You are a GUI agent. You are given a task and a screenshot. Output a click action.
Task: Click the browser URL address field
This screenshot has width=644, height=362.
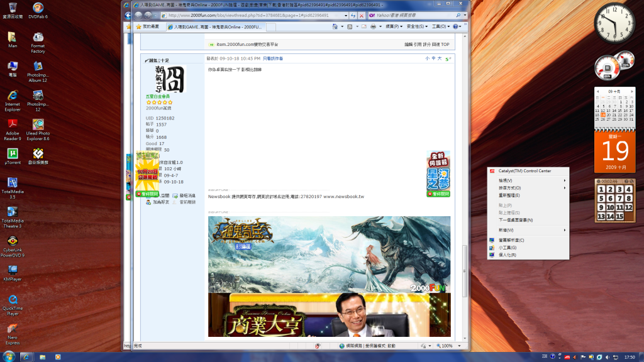tap(252, 16)
